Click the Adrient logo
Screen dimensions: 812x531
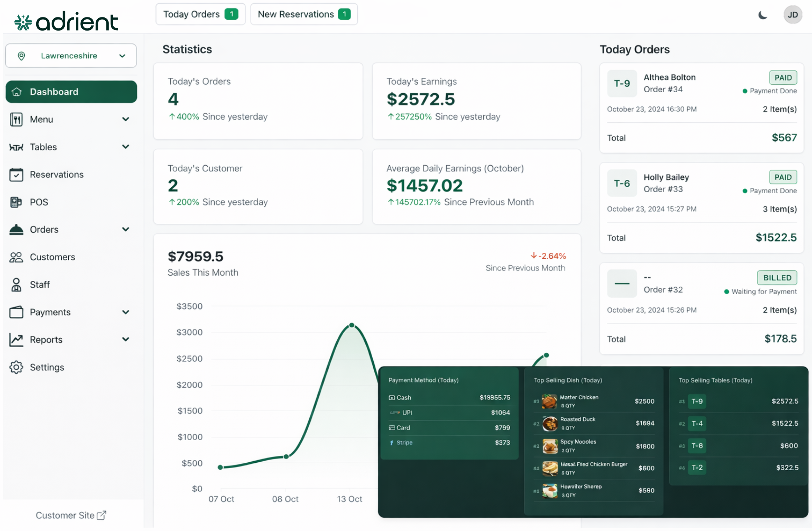[x=66, y=22]
